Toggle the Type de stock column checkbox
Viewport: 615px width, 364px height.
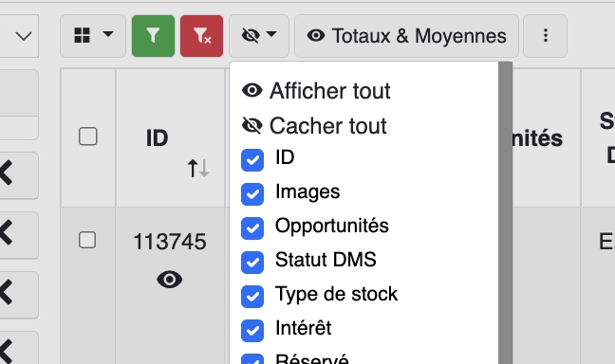[252, 296]
